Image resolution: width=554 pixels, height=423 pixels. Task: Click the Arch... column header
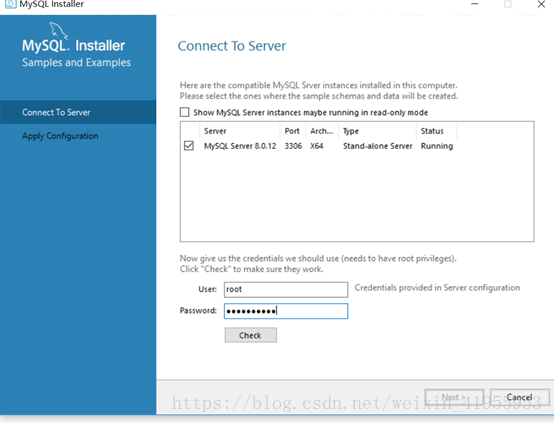click(x=322, y=131)
